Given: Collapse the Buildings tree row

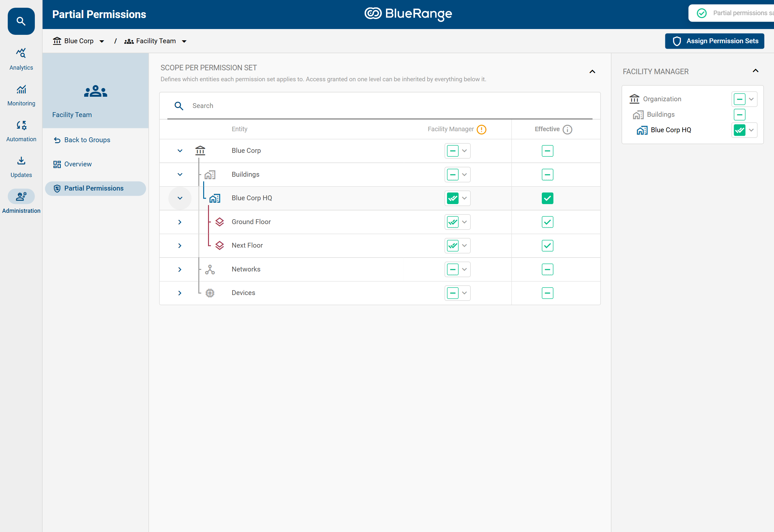Looking at the screenshot, I should [180, 174].
